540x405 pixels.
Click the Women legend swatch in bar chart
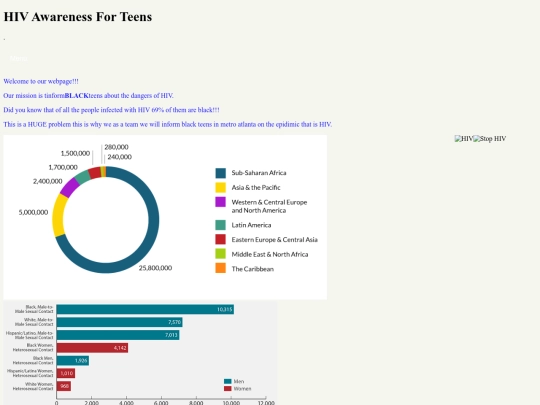pyautogui.click(x=228, y=388)
